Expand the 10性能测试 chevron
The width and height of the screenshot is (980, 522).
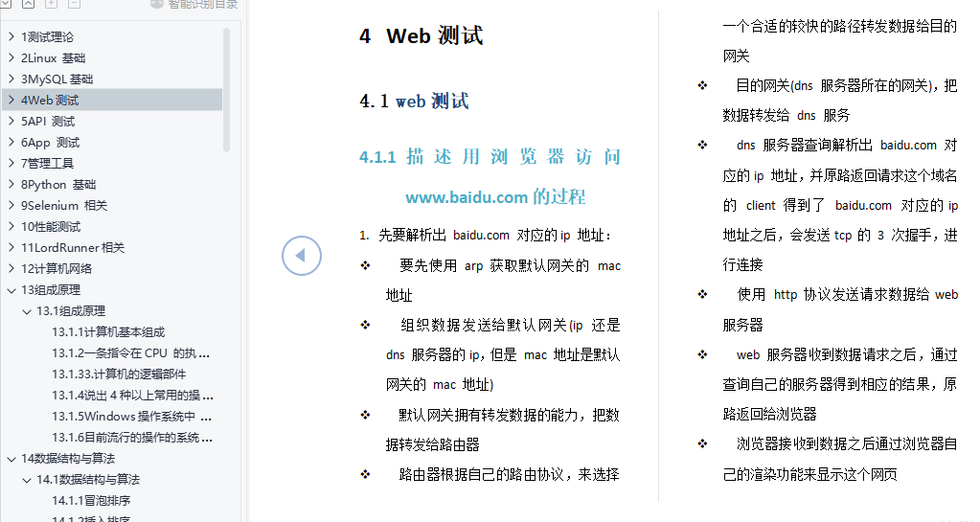coord(11,226)
